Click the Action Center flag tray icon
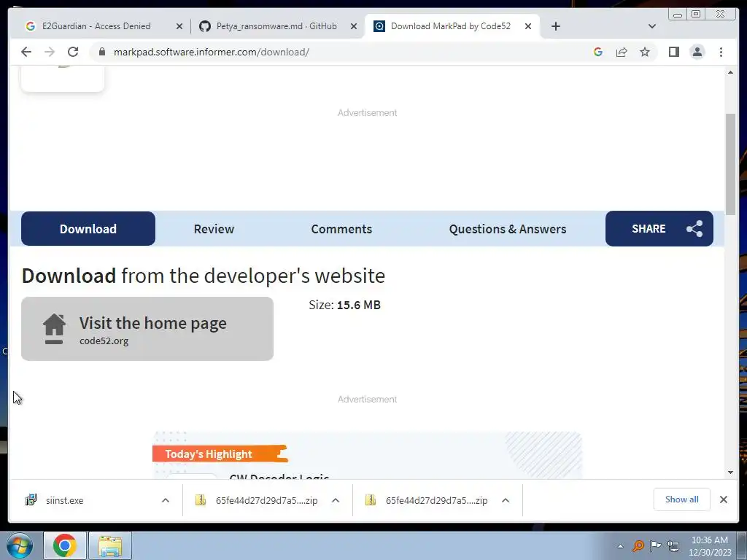 [x=656, y=545]
